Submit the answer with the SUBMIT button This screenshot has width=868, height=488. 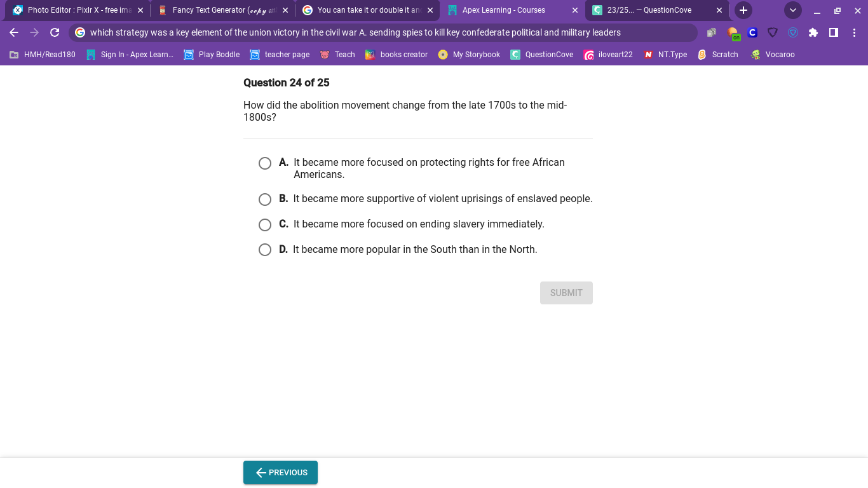(566, 293)
